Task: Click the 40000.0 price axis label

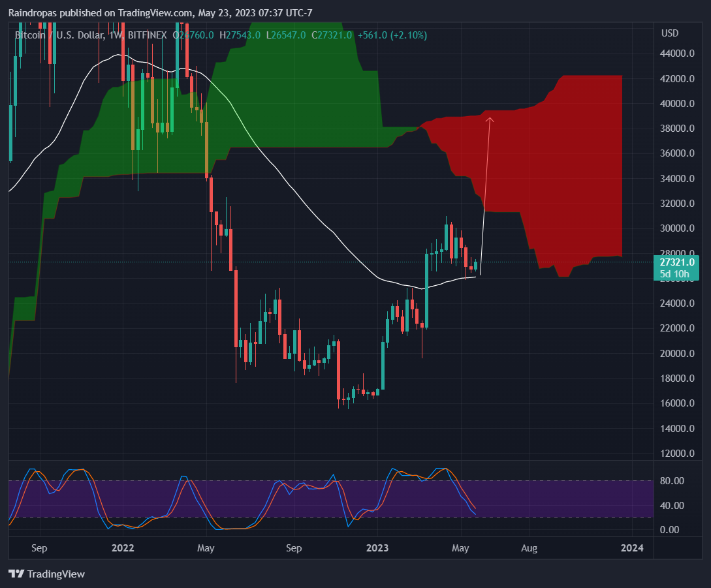Action: tap(677, 104)
